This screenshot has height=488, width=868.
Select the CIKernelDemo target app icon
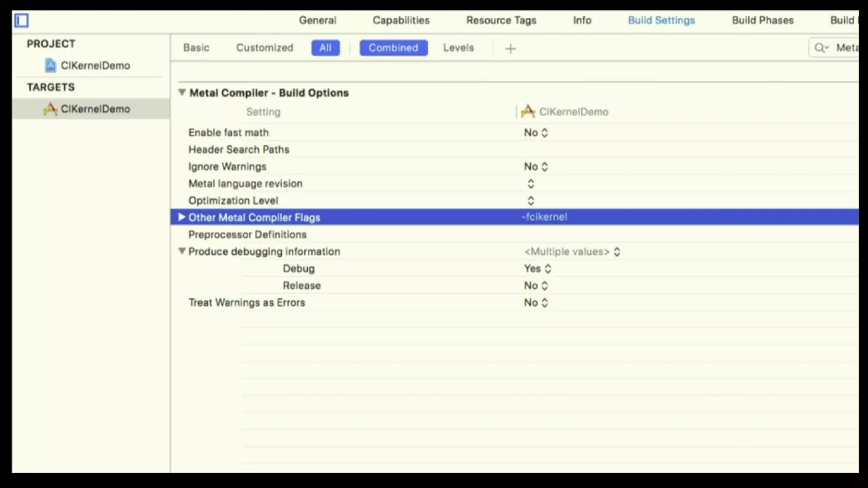(50, 109)
